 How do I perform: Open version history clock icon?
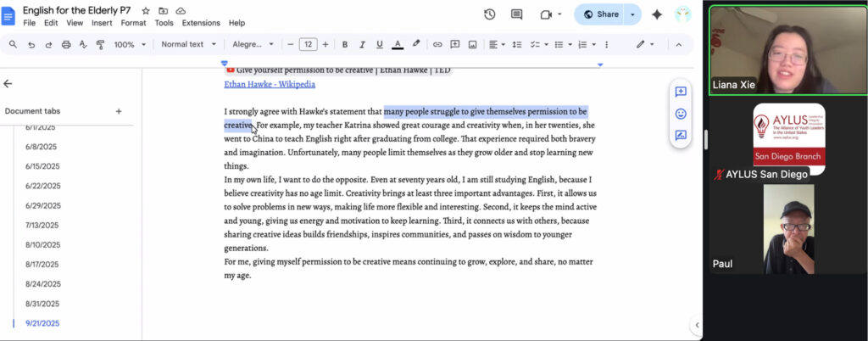[490, 14]
